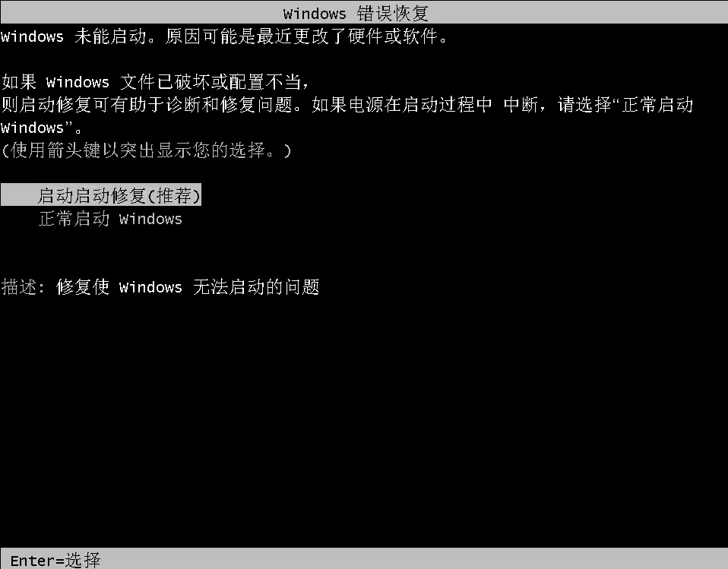Choose 正常启动 Windows option
The width and height of the screenshot is (728, 569).
(x=110, y=219)
